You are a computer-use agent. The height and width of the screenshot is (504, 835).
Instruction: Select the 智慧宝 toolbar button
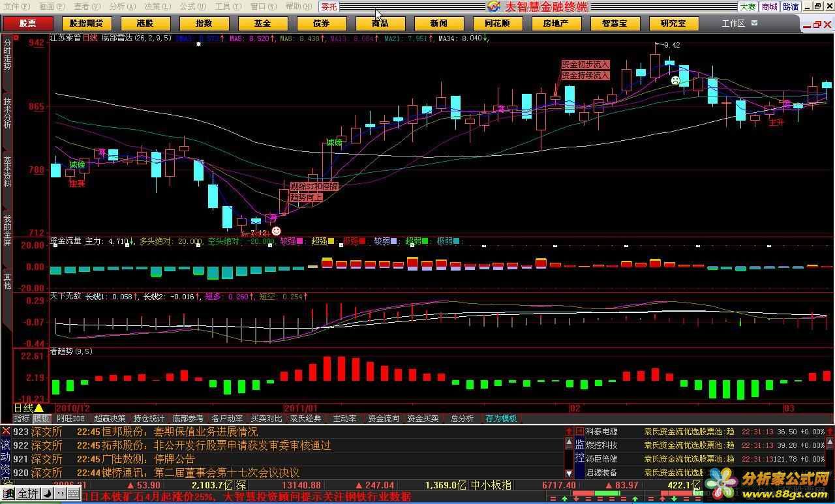(615, 23)
